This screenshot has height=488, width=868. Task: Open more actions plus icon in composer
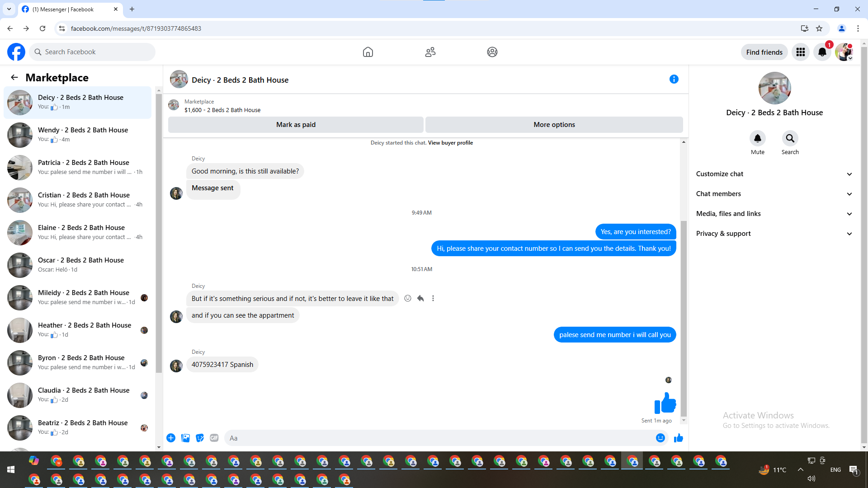point(171,438)
